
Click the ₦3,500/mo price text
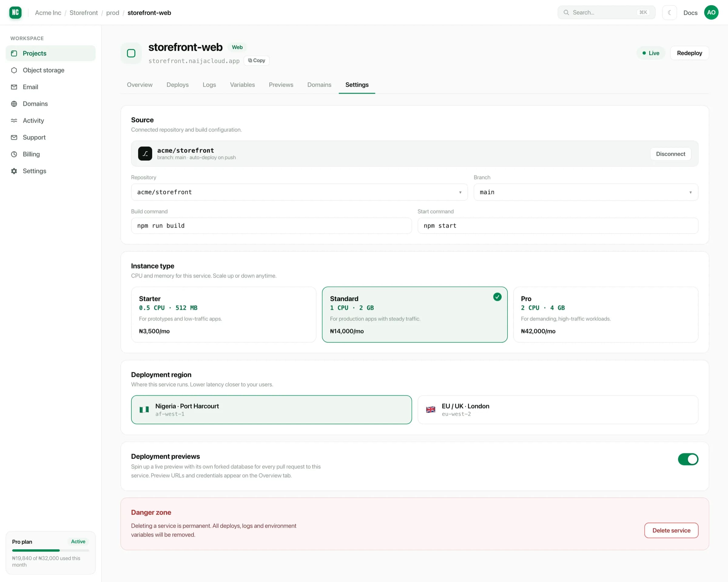[154, 331]
